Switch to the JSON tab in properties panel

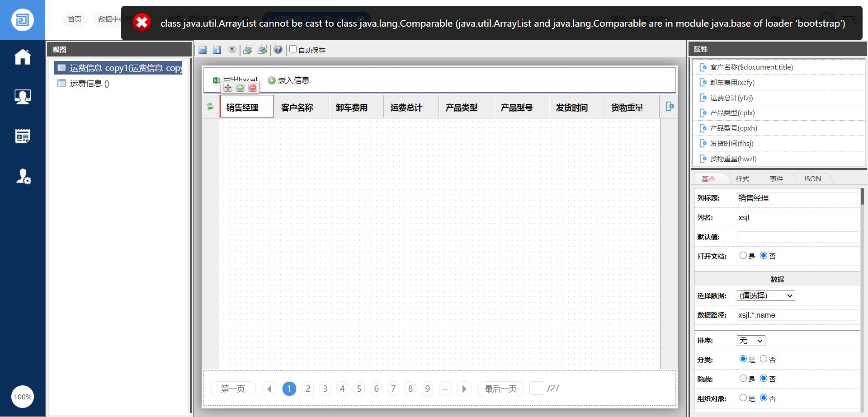click(x=812, y=178)
